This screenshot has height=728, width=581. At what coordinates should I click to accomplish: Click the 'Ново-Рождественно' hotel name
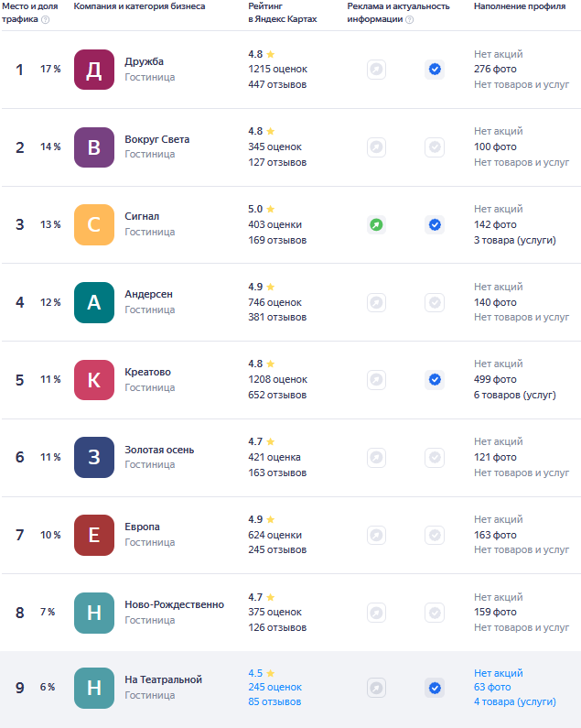tap(174, 604)
